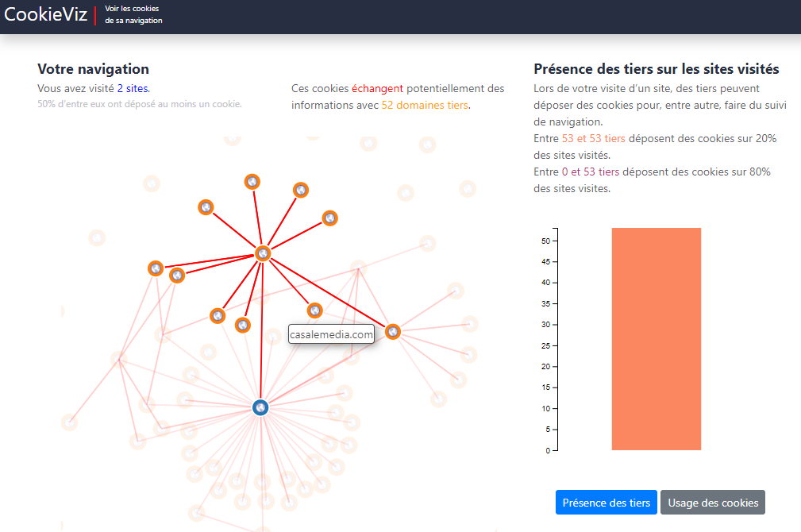801x532 pixels.
Task: Click the casalemedia.com tooltip label
Action: (331, 335)
